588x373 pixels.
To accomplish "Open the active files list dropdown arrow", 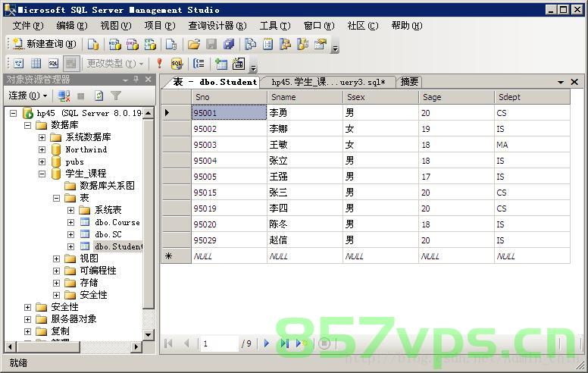I will [561, 82].
